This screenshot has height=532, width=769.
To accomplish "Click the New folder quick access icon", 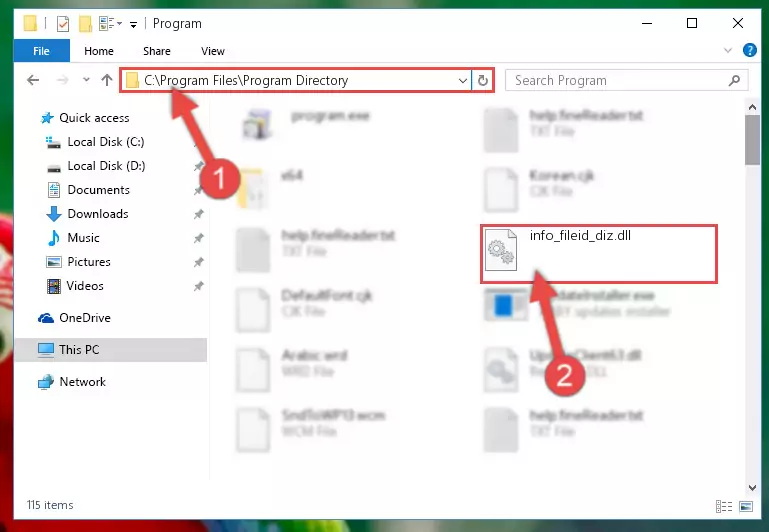I will click(85, 23).
